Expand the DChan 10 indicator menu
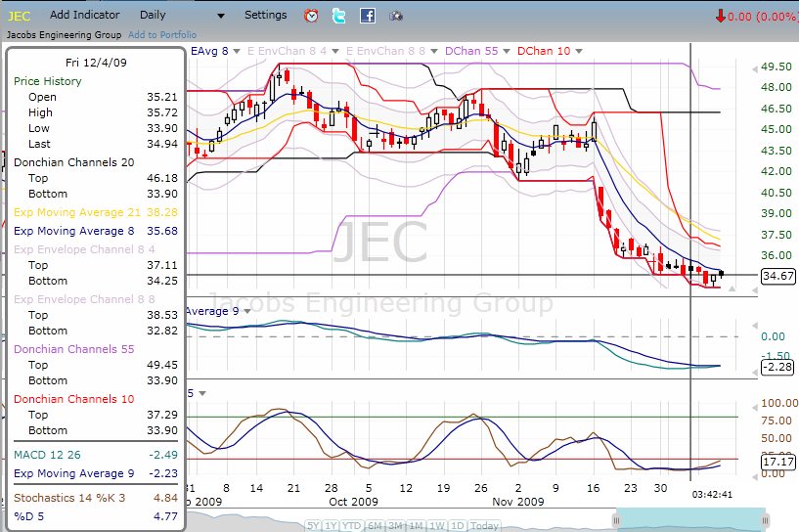 click(x=578, y=51)
